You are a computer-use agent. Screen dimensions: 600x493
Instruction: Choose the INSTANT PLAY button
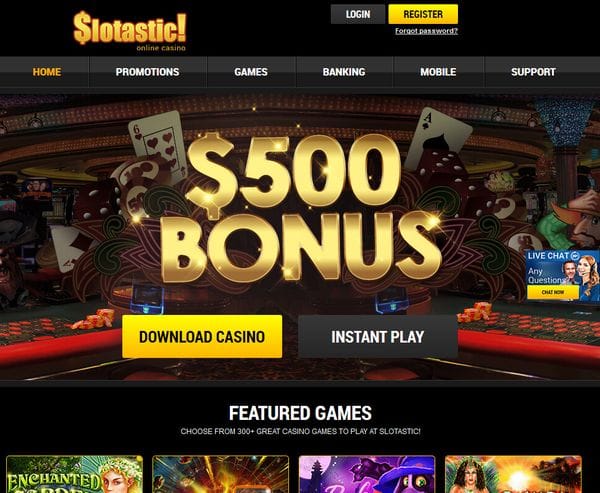tap(378, 336)
